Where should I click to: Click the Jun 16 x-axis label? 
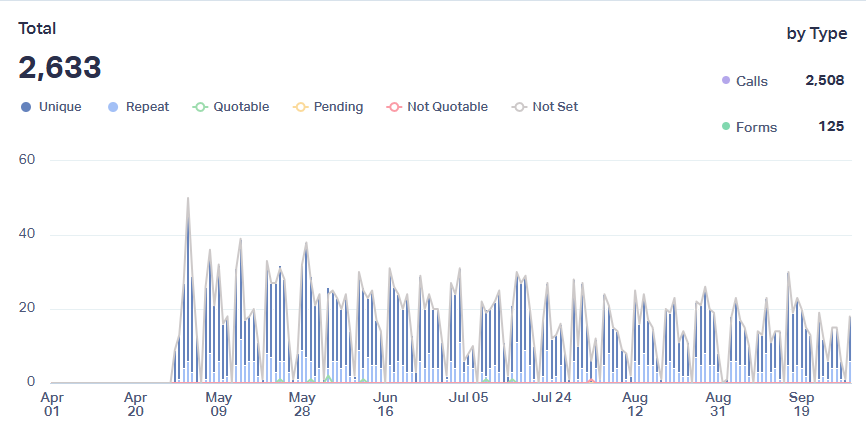tap(385, 404)
